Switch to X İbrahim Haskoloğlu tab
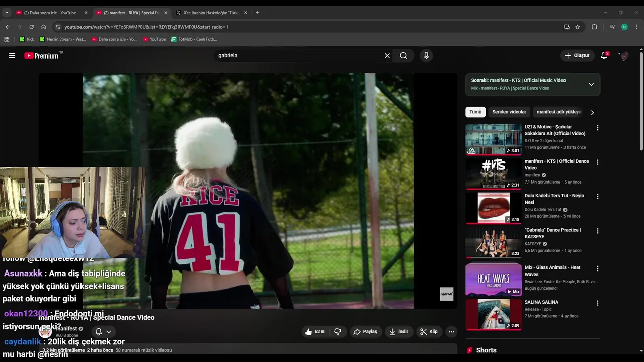This screenshot has height=362, width=644. (x=212, y=13)
